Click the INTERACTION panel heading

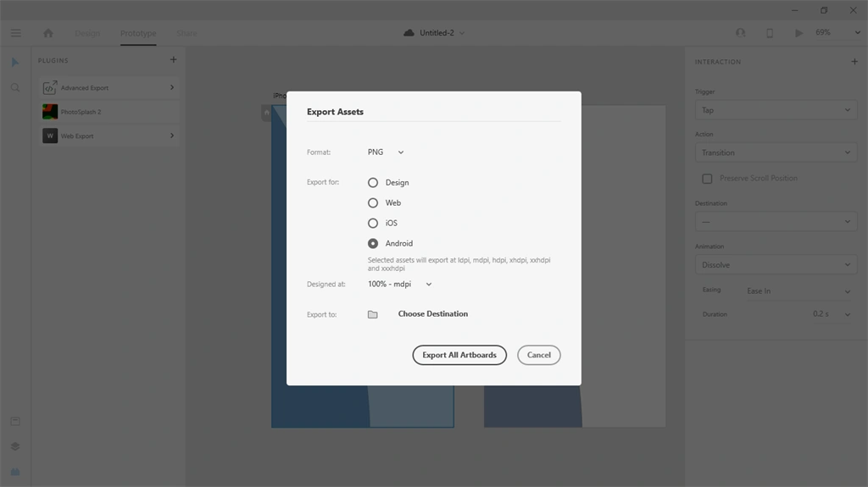click(717, 62)
